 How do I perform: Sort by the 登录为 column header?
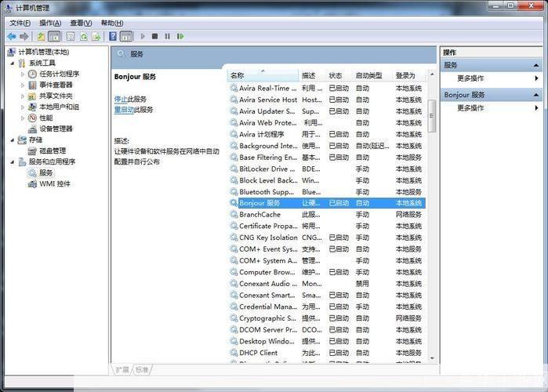(x=409, y=75)
